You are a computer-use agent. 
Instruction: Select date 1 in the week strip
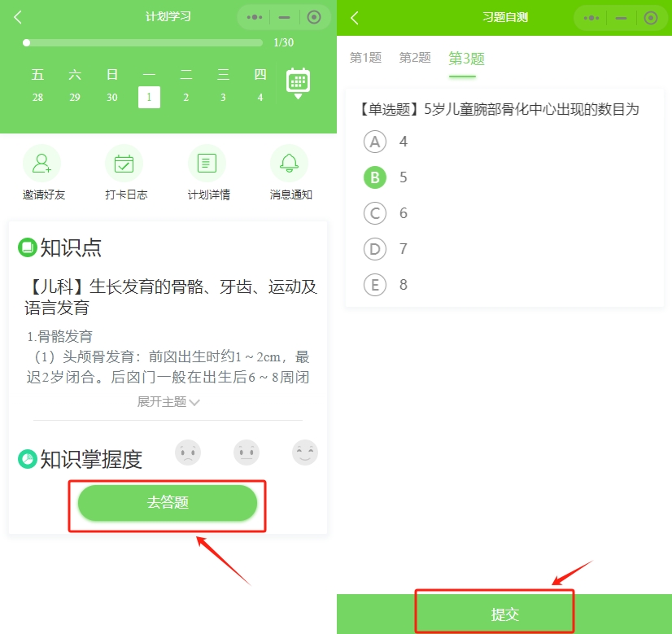pyautogui.click(x=149, y=97)
